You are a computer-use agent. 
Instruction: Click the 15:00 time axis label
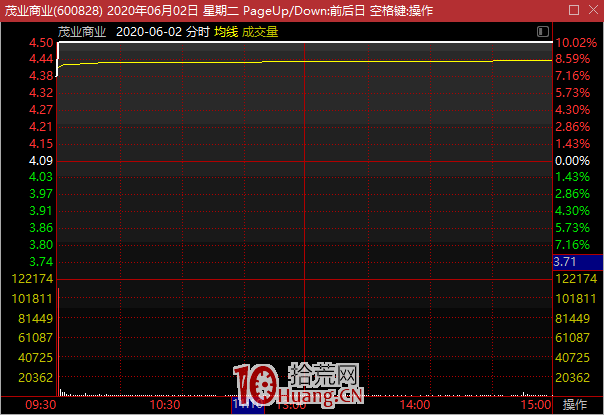point(536,405)
